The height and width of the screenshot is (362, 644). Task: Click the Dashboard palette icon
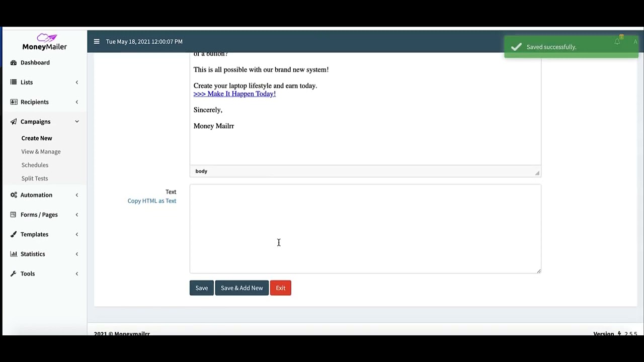(x=14, y=62)
